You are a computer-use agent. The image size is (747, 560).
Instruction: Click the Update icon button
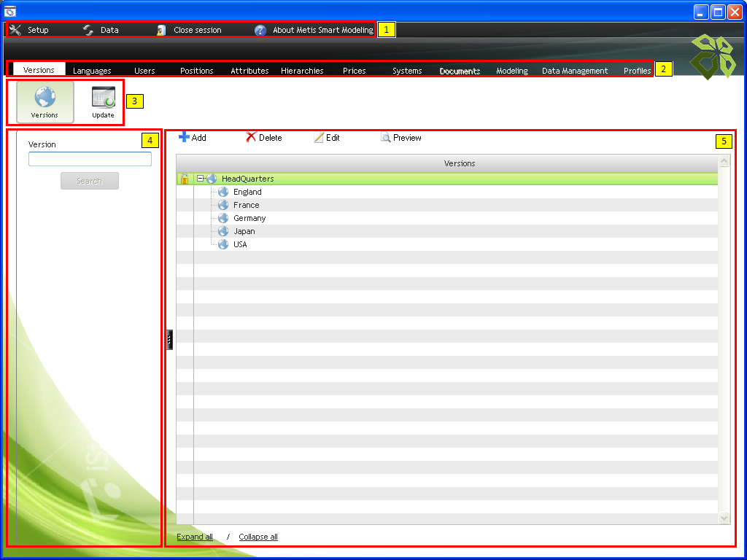click(104, 102)
